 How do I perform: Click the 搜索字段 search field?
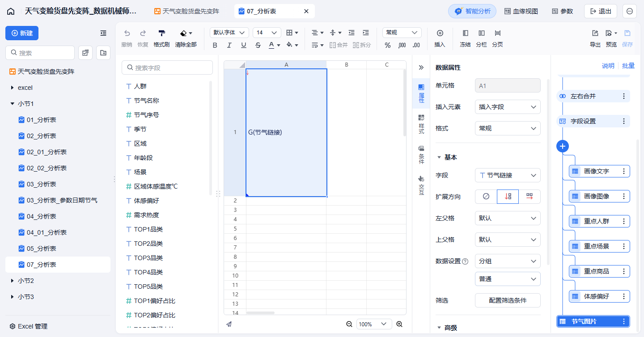click(167, 67)
